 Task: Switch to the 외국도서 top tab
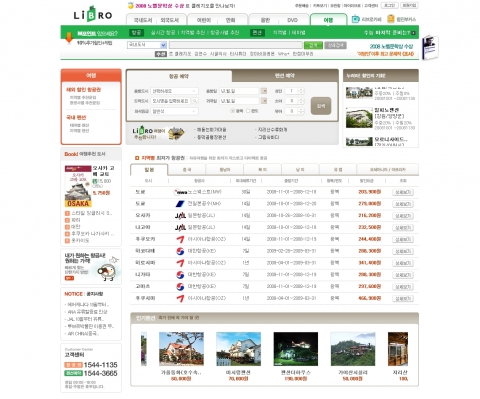tap(169, 20)
